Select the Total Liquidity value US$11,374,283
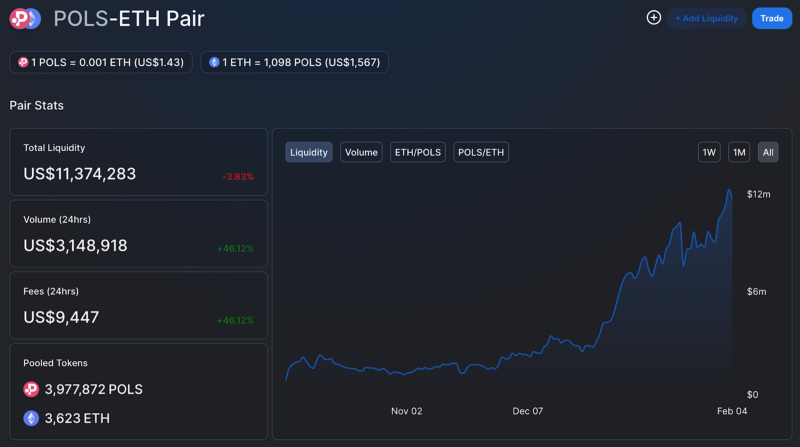 (80, 174)
